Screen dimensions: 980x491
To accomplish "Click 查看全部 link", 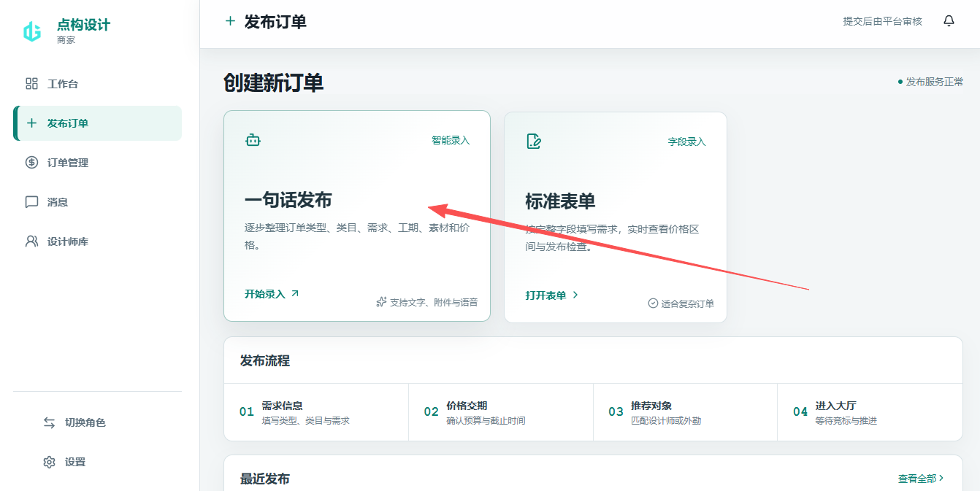I will pyautogui.click(x=916, y=479).
